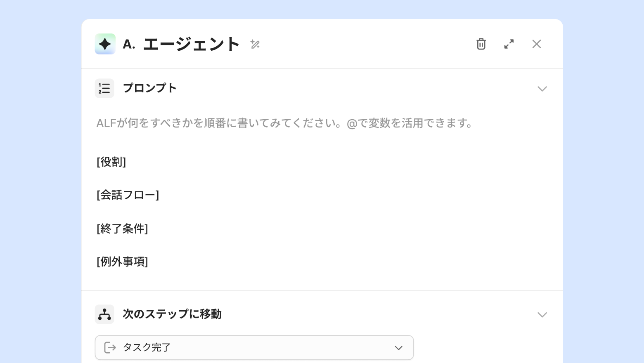Open the タスク完了 dropdown
This screenshot has width=644, height=363.
coord(254,348)
